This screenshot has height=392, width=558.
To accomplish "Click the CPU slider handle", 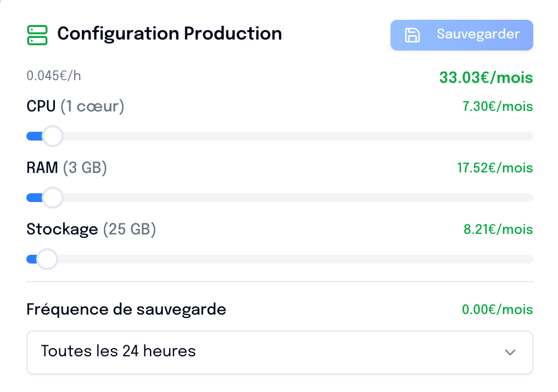I will click(53, 136).
